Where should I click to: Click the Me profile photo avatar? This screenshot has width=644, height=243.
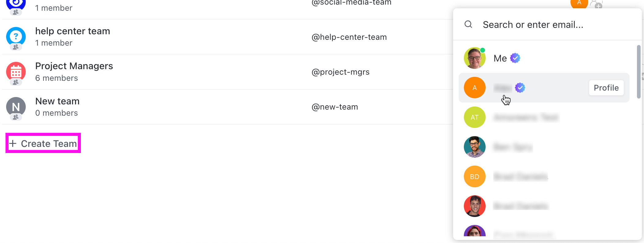pos(475,58)
